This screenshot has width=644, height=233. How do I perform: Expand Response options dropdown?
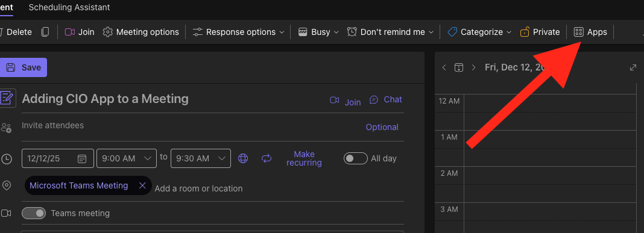pyautogui.click(x=239, y=32)
